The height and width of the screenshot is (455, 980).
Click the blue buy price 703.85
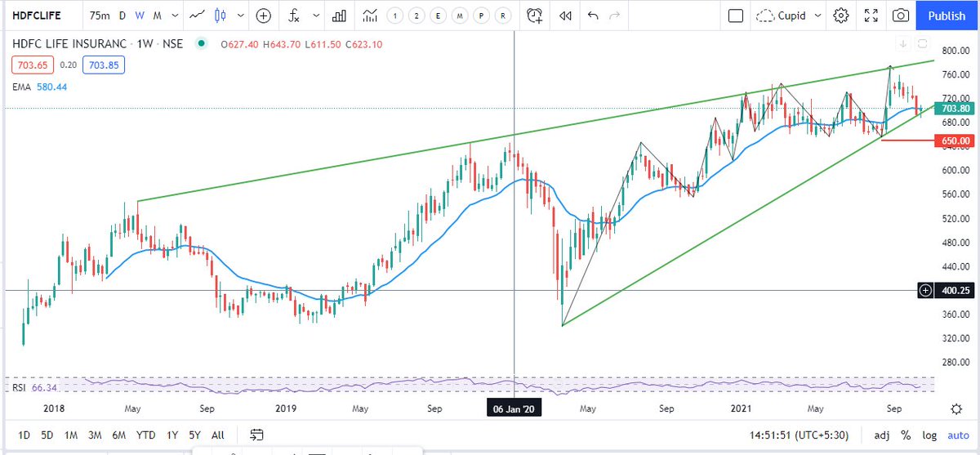coord(105,65)
